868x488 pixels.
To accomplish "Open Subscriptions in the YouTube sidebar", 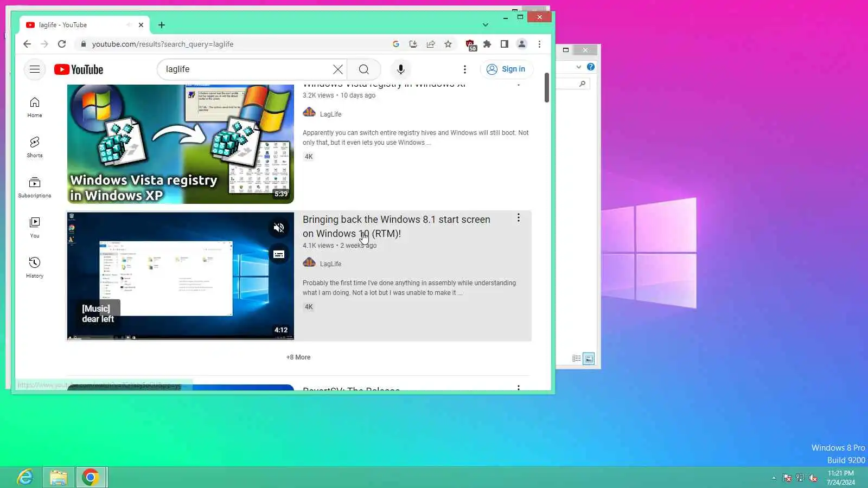I will [x=35, y=187].
